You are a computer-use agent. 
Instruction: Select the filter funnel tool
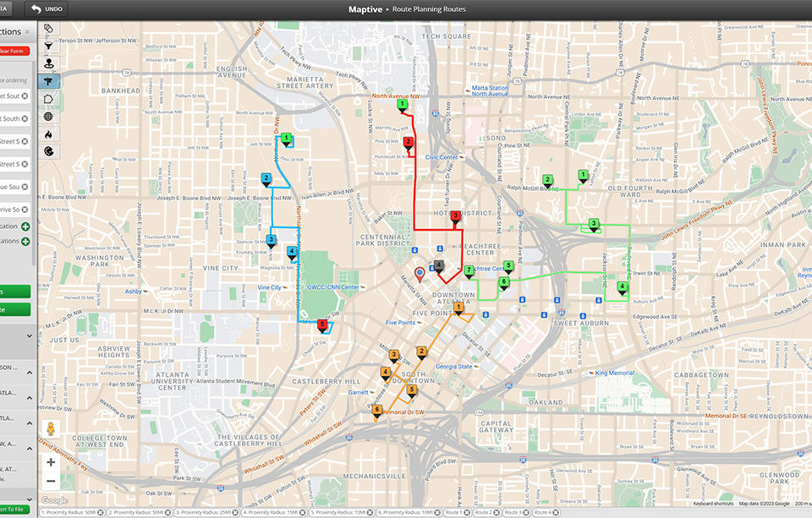(x=49, y=45)
